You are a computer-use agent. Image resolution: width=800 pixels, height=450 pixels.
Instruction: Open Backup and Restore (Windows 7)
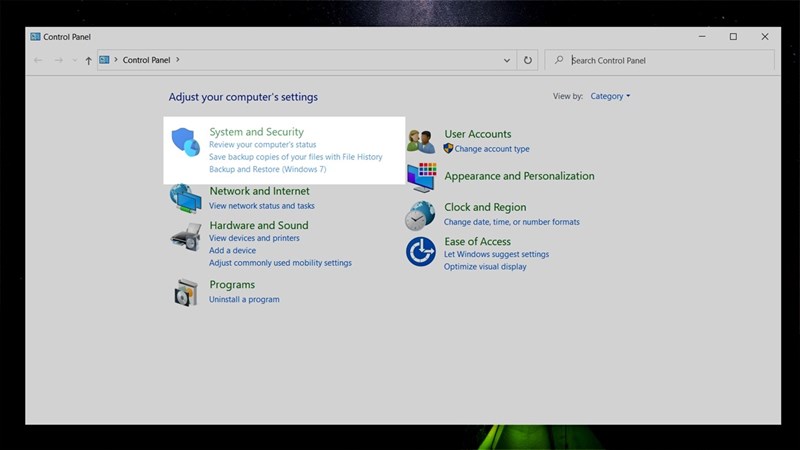[x=267, y=169]
